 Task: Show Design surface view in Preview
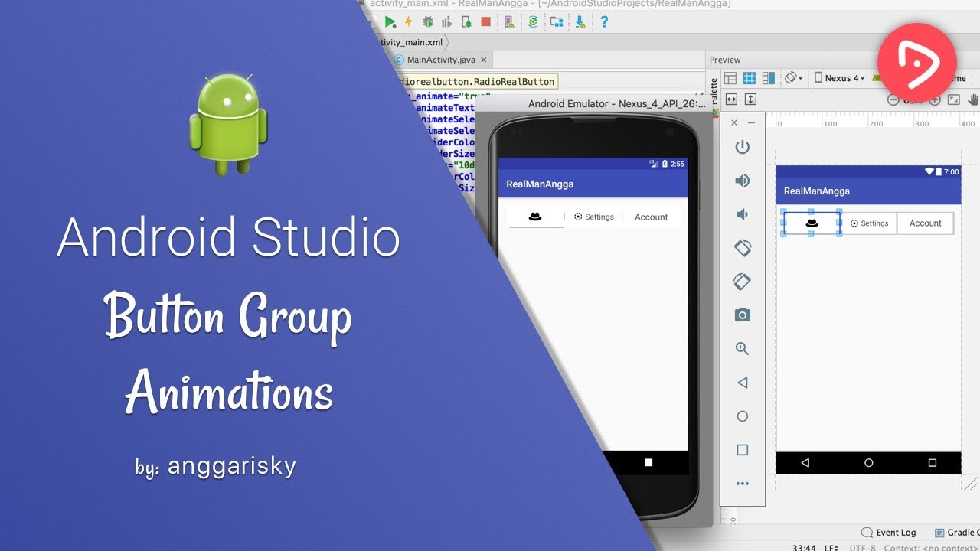click(730, 78)
